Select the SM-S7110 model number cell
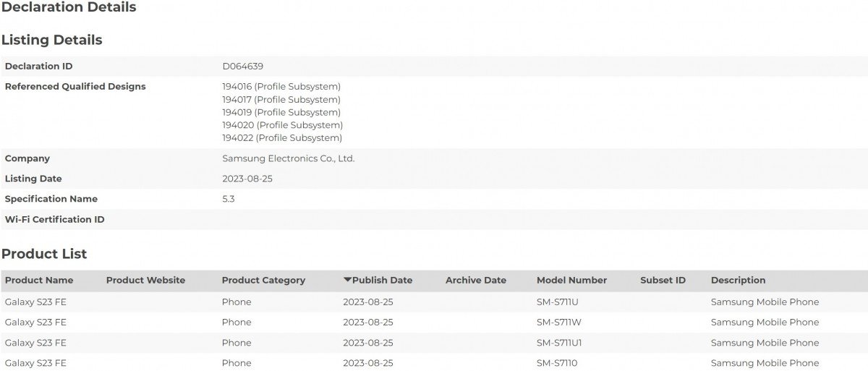The width and height of the screenshot is (868, 371). click(557, 363)
